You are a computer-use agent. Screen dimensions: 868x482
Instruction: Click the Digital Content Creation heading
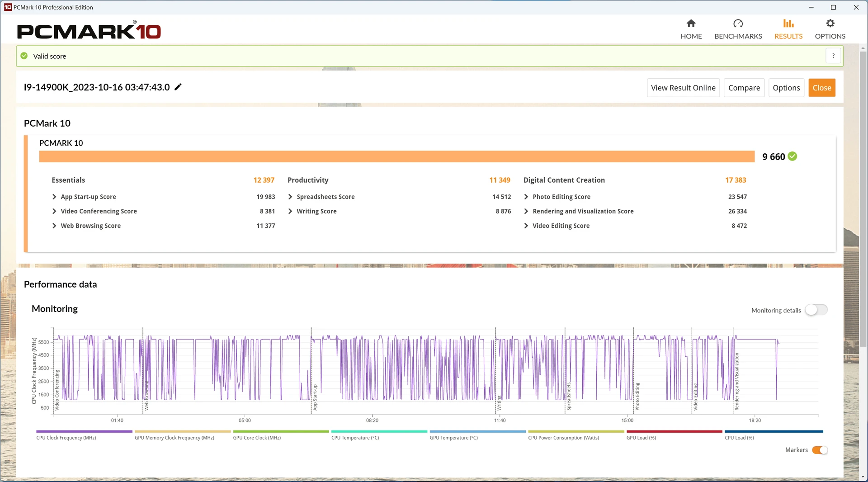coord(564,180)
